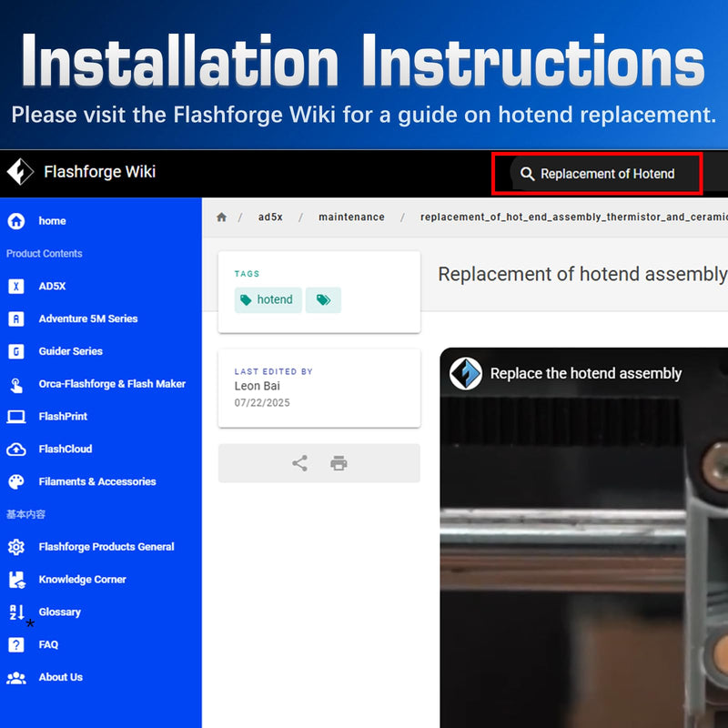Click the 基本内容 section label
This screenshot has height=728, width=728.
26,514
